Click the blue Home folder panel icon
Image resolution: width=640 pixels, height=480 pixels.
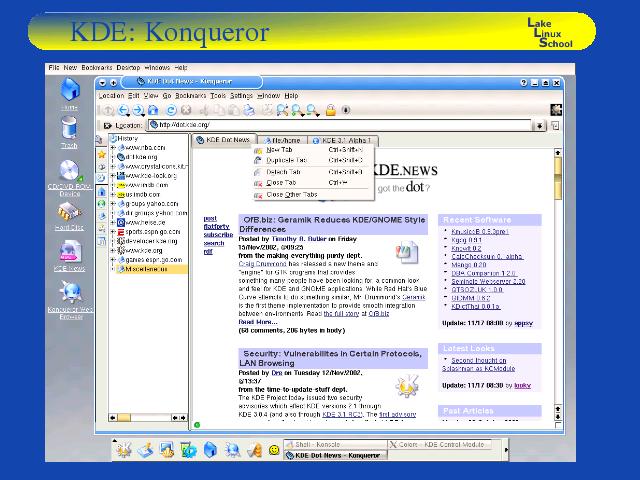[x=210, y=450]
